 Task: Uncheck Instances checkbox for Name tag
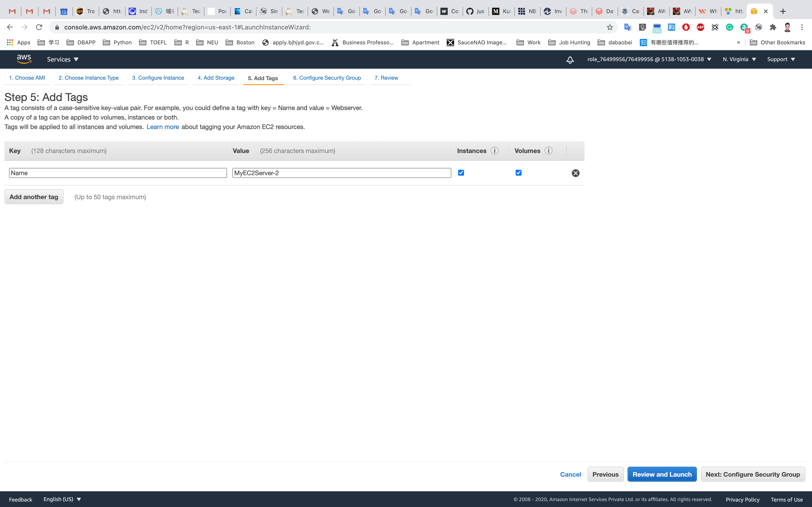tap(461, 173)
